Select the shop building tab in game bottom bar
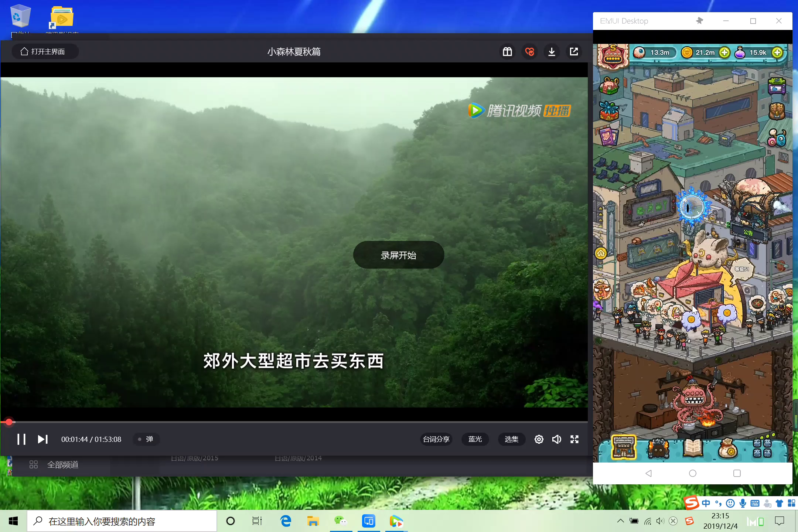This screenshot has width=798, height=532. [x=624, y=447]
